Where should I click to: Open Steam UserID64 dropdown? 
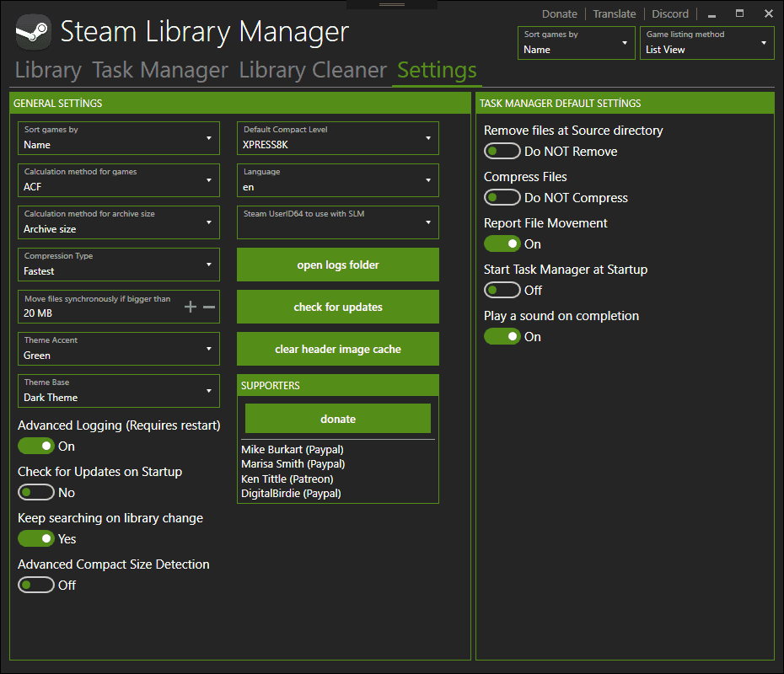click(x=337, y=222)
